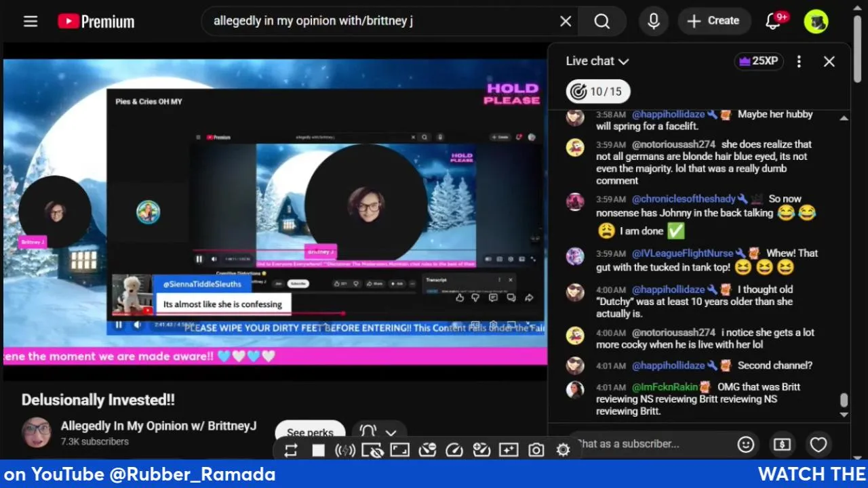Send a heart reaction

(818, 445)
